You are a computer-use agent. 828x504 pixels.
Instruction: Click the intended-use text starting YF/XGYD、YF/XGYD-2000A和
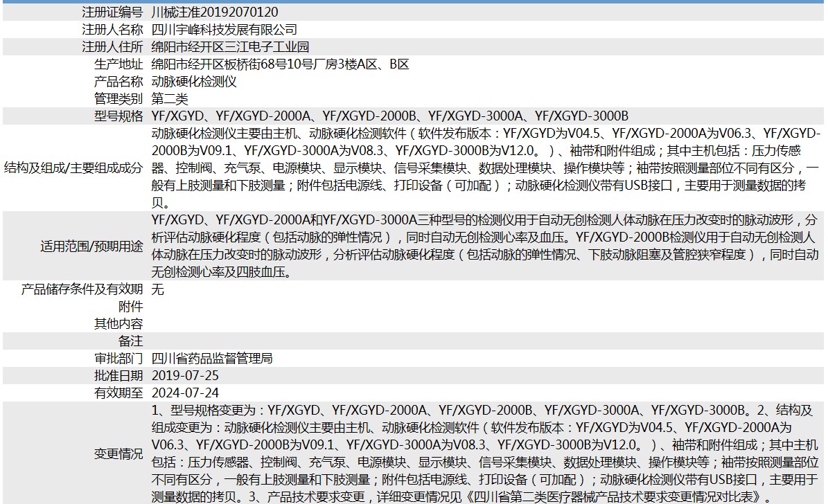tap(485, 246)
